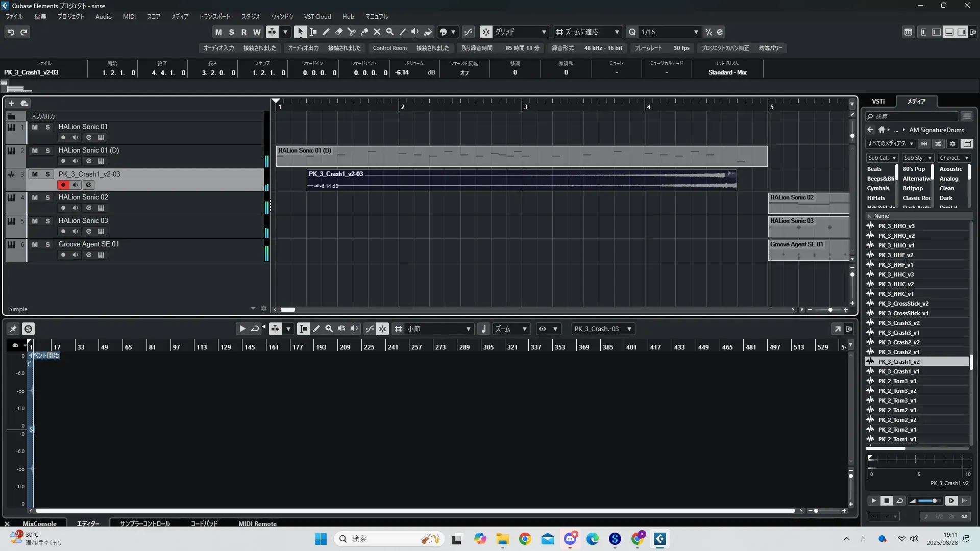Open the トランスポート menu
This screenshot has width=980, height=551.
pos(214,16)
